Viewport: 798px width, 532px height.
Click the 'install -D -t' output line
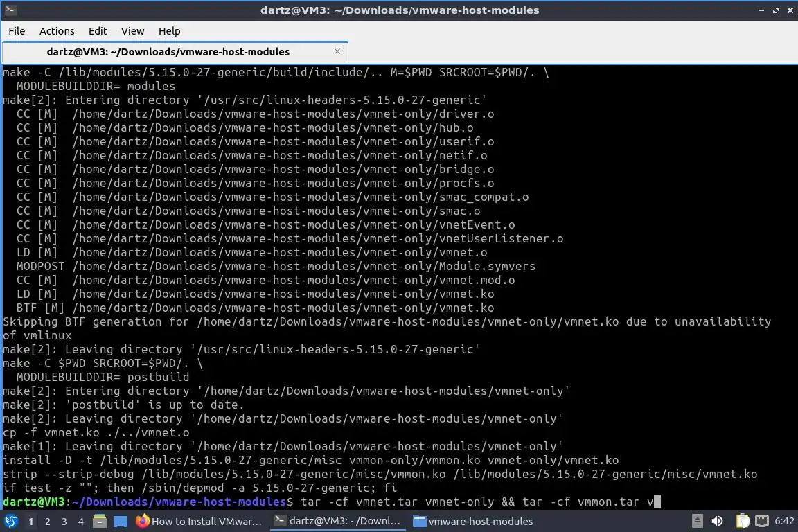[x=311, y=460]
